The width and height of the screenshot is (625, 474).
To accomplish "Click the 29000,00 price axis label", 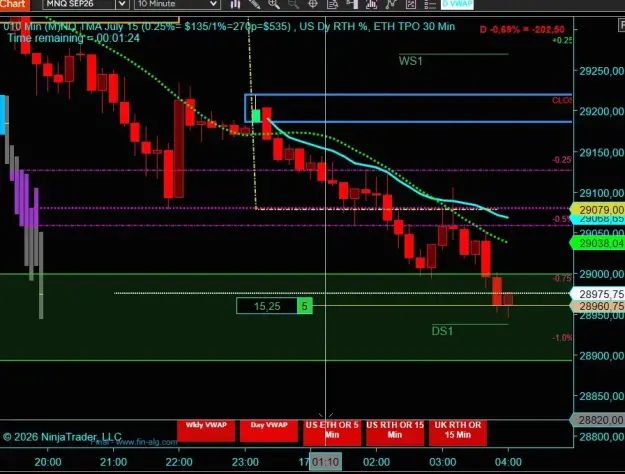I will pyautogui.click(x=601, y=274).
